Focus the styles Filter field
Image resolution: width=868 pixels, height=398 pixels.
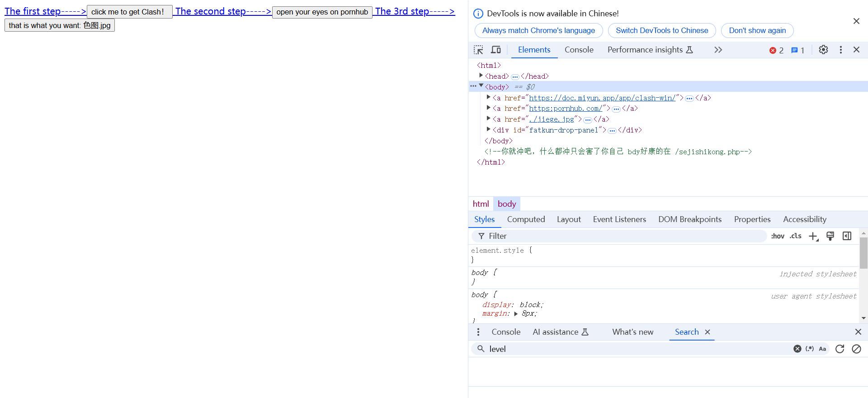point(619,236)
